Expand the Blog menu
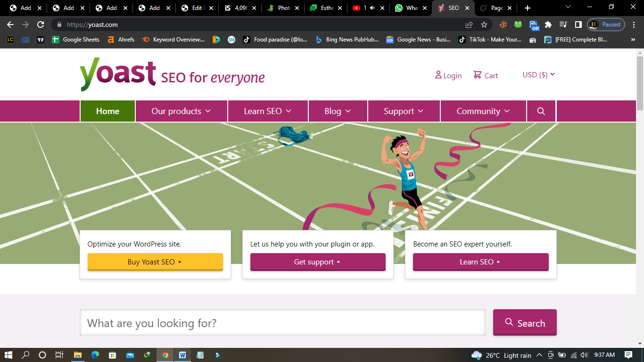The image size is (644, 362). click(x=338, y=111)
